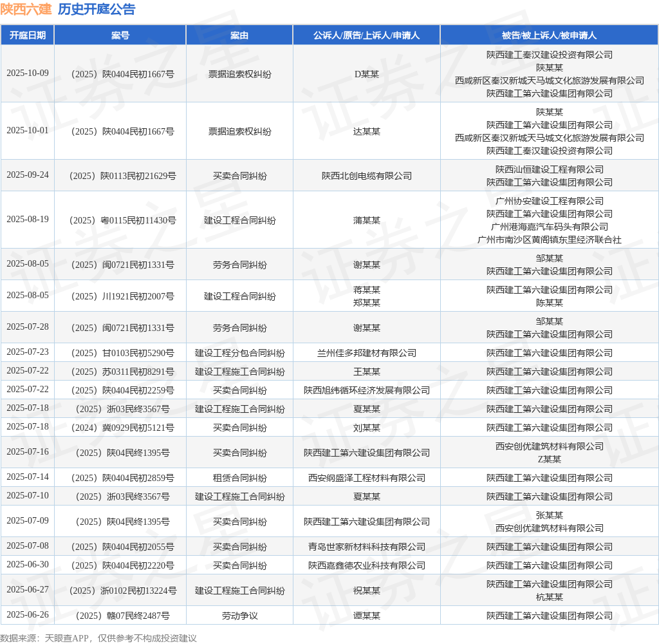Image resolution: width=659 pixels, height=644 pixels.
Task: Click case number (2025)粤0115民初11430号
Action: coord(122,220)
